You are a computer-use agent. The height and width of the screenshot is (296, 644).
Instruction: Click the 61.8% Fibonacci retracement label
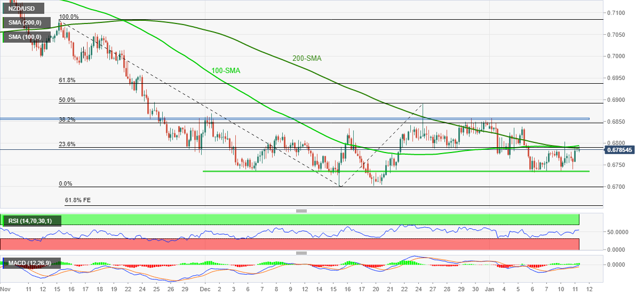click(67, 81)
